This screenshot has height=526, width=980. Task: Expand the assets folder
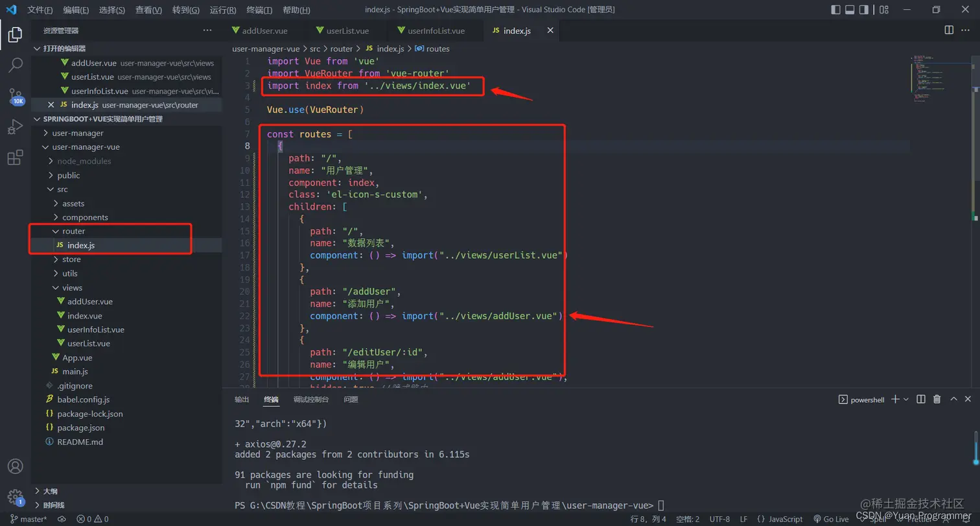click(x=126, y=203)
